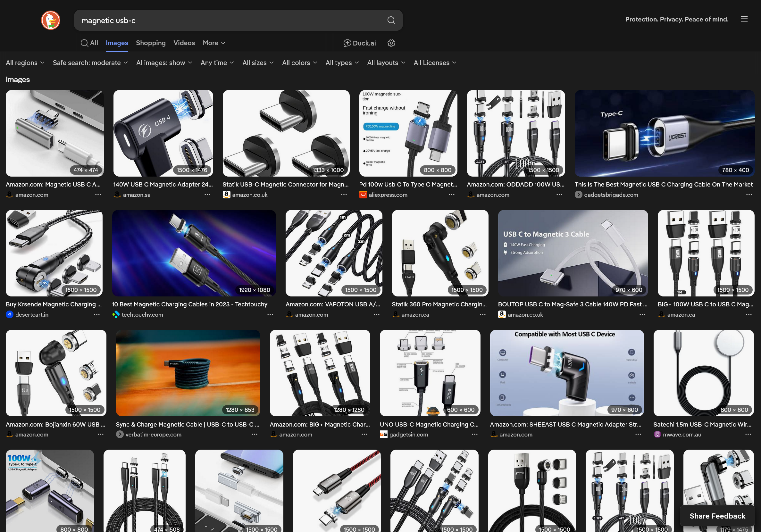Open the gadgetsbrigade.com source link
This screenshot has height=532, width=761.
click(611, 195)
